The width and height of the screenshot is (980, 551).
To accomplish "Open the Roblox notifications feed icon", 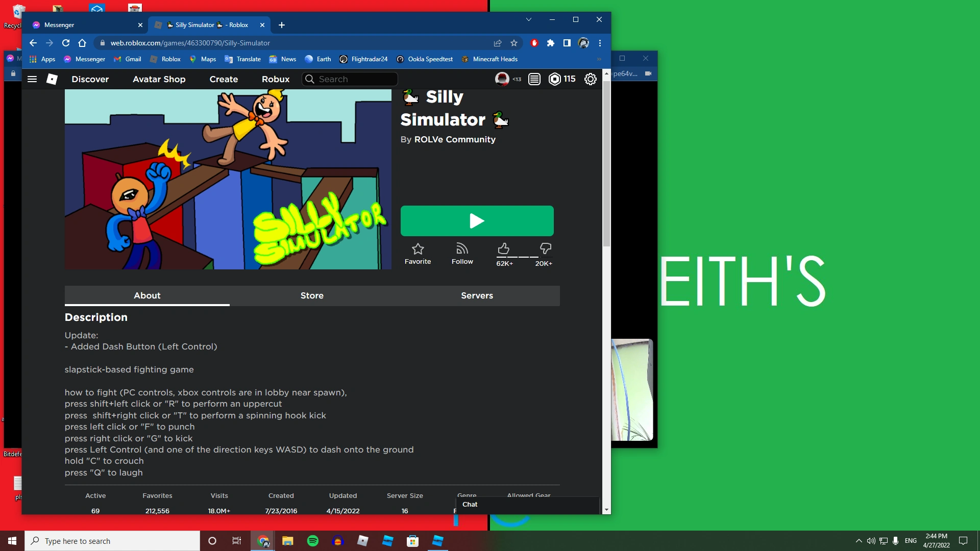I will [534, 79].
